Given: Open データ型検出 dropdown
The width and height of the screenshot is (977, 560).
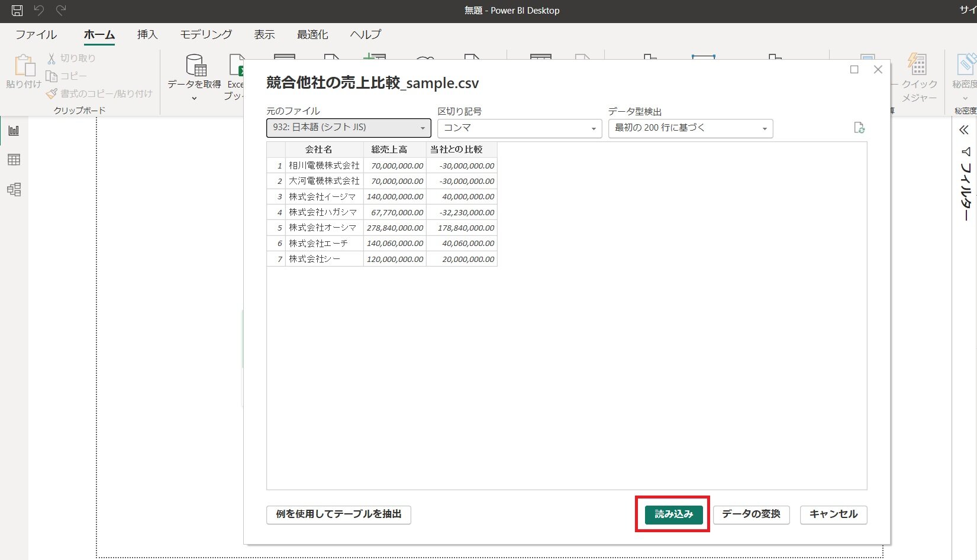Looking at the screenshot, I should pyautogui.click(x=691, y=128).
